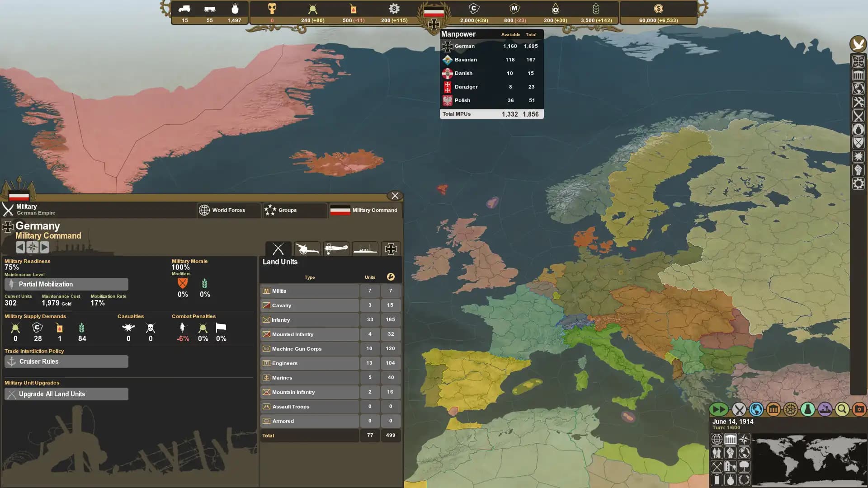The image size is (868, 488).
Task: Select the artillery units tab
Action: coord(307,249)
